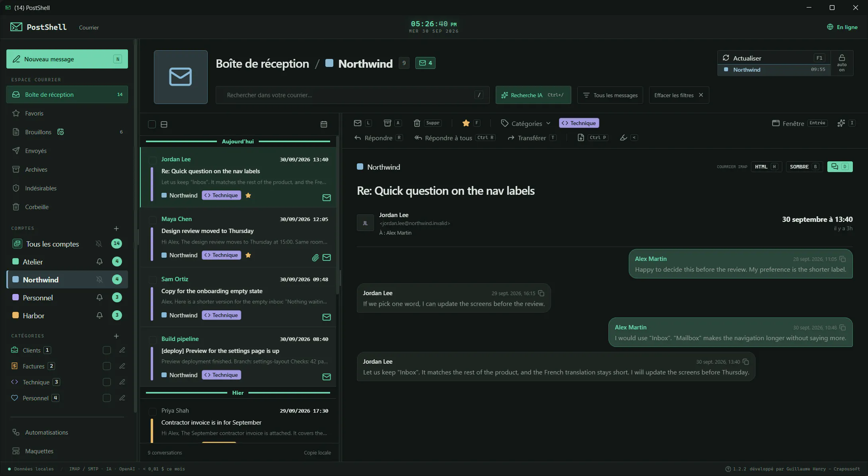This screenshot has height=476, width=868.
Task: Go to Automatisations in sidebar
Action: click(67, 432)
